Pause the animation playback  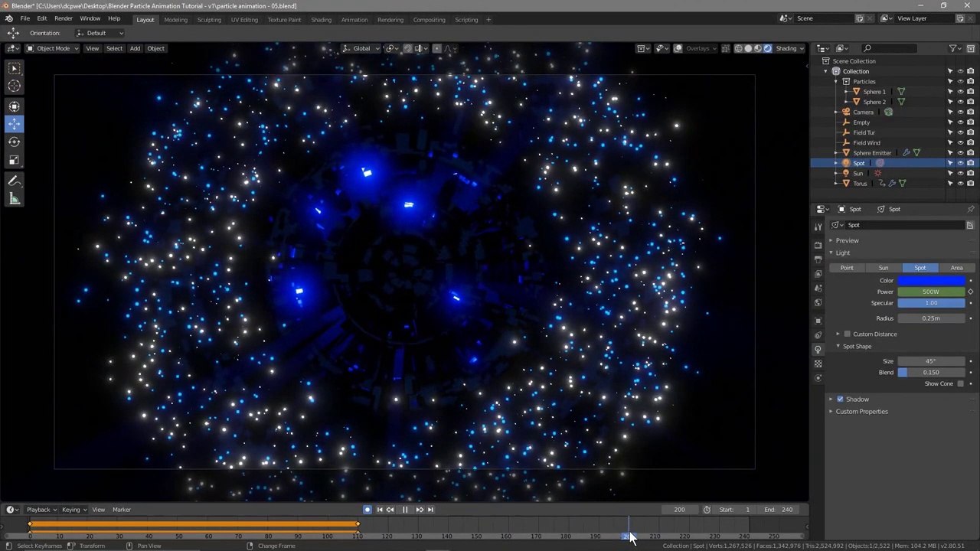point(405,510)
